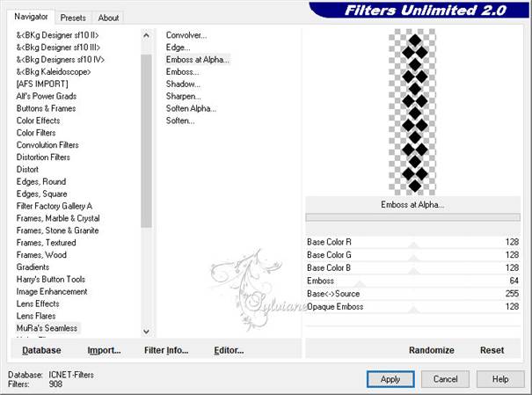The image size is (532, 395).
Task: Select Buttons & Frames category
Action: tap(46, 108)
